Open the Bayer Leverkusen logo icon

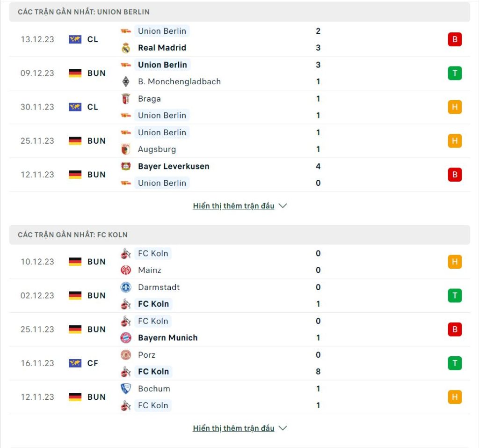coord(126,166)
